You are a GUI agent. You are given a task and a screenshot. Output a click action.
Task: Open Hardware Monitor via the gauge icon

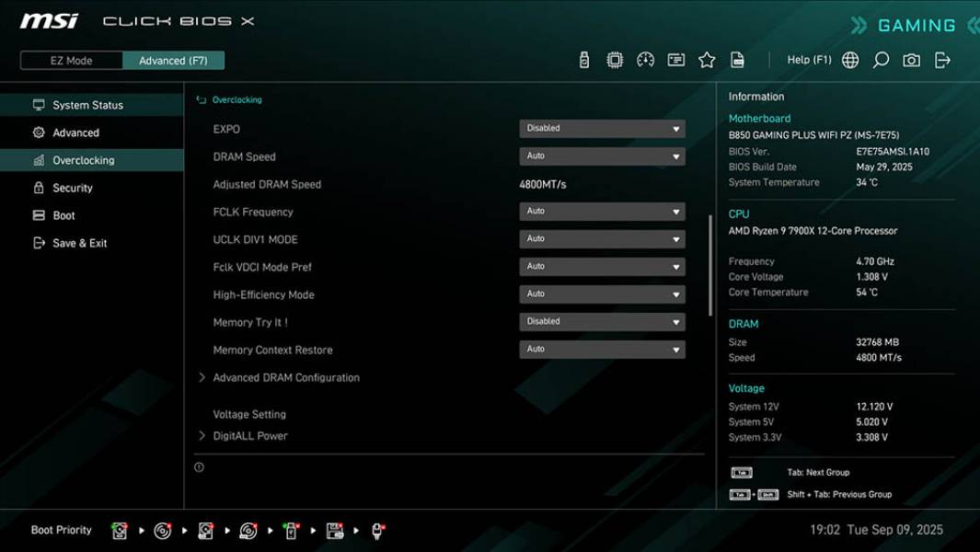coord(645,59)
